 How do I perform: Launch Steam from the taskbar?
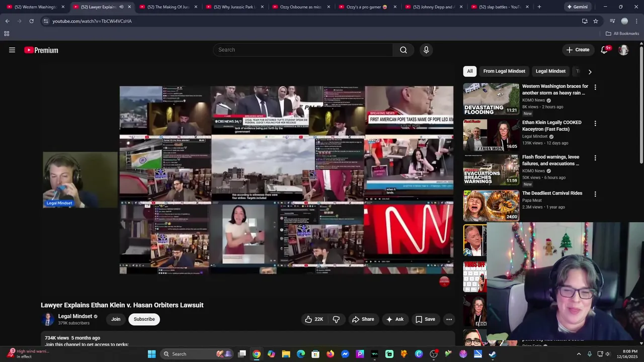coord(493,354)
